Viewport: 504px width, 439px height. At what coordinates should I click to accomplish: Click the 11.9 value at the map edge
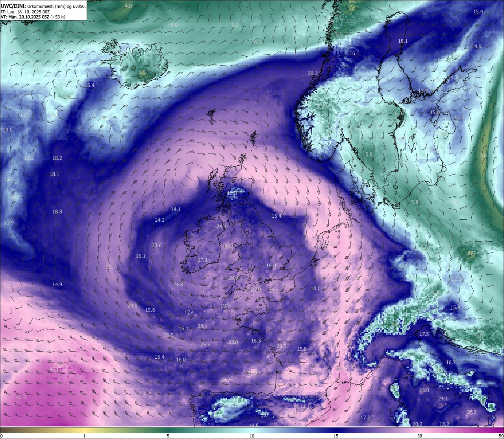[x=9, y=222]
